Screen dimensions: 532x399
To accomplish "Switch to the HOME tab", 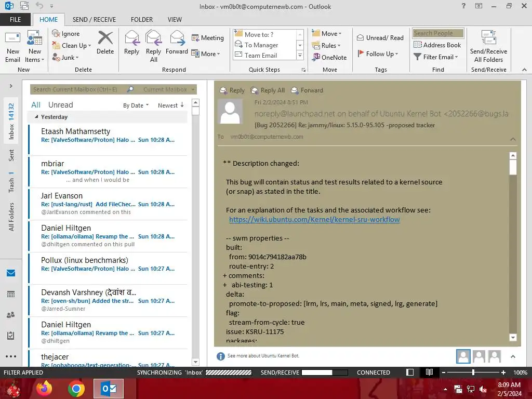I will point(48,20).
